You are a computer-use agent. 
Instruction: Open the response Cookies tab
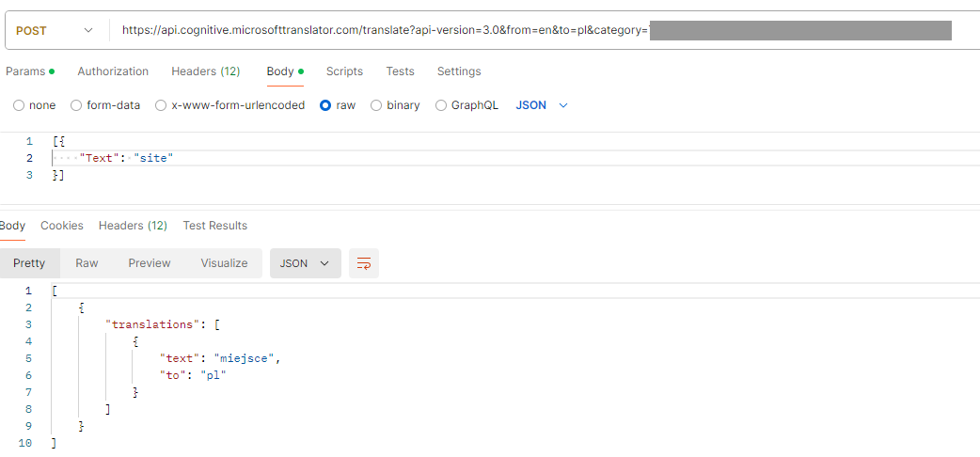click(x=62, y=226)
